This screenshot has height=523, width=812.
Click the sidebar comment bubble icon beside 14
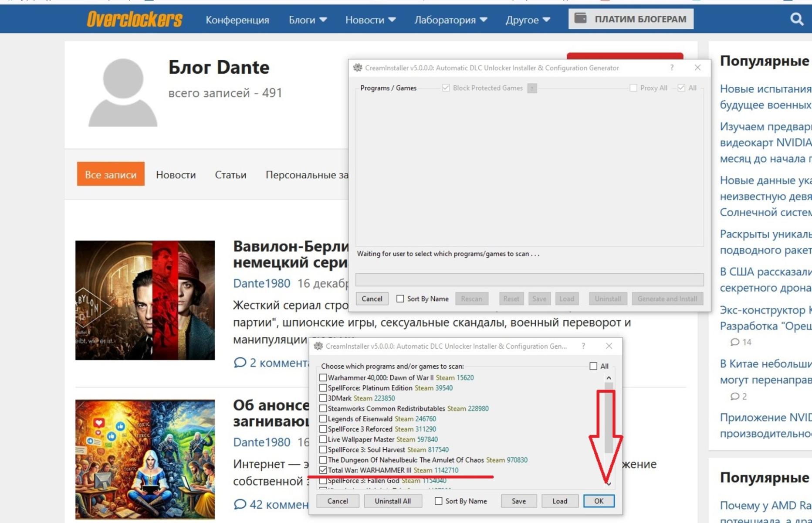tap(735, 342)
